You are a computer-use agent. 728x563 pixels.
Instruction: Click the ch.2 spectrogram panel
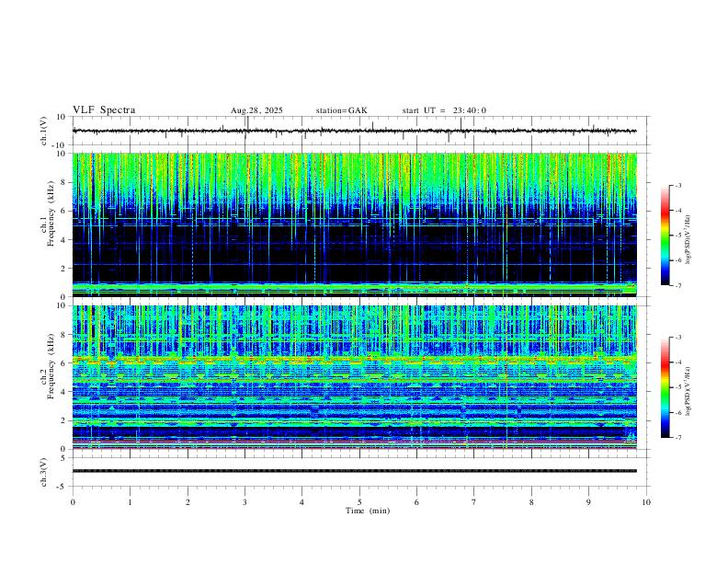coord(354,377)
